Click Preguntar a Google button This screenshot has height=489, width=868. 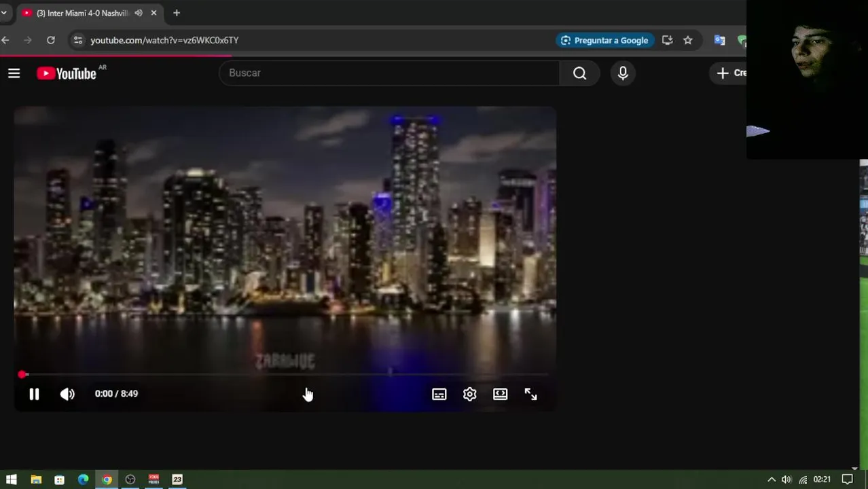pos(604,40)
